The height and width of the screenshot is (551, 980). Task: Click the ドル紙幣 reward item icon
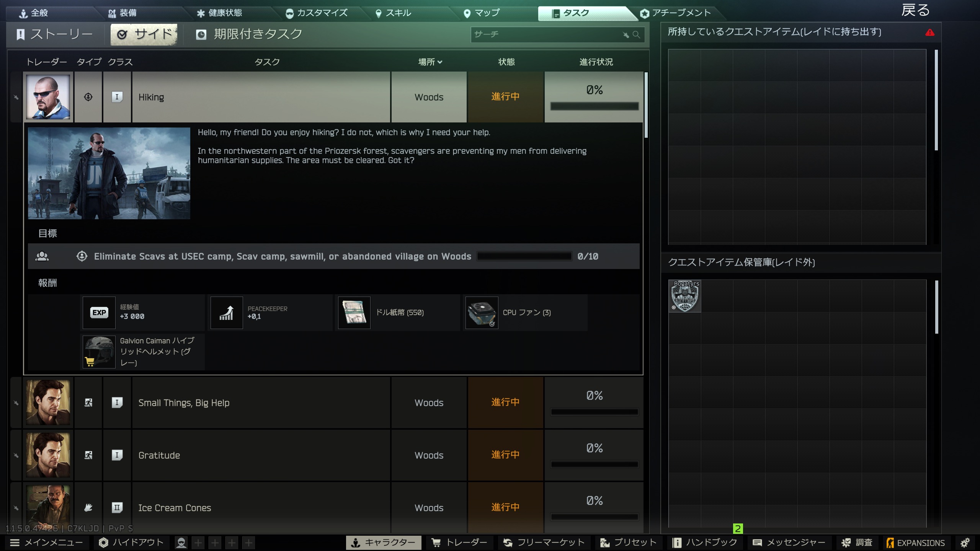tap(354, 313)
